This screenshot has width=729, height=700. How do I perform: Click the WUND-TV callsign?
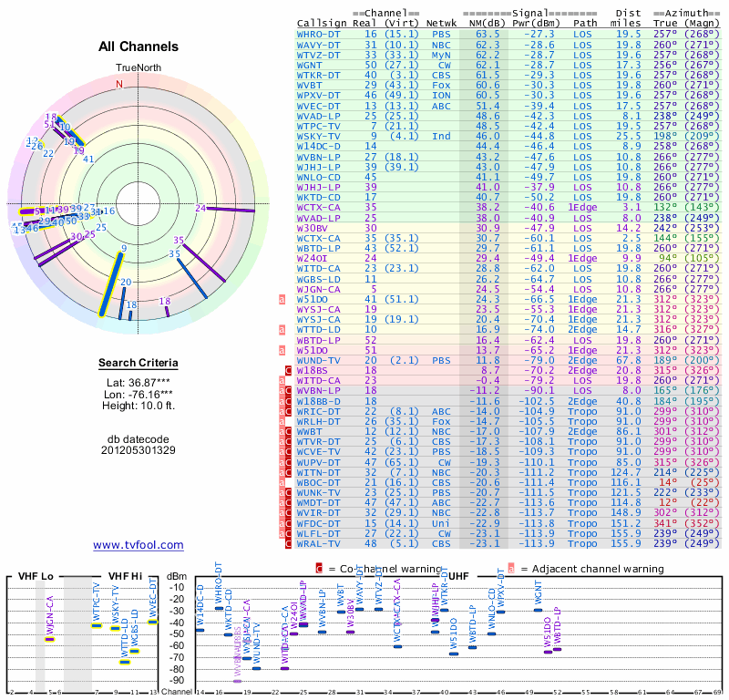click(318, 360)
